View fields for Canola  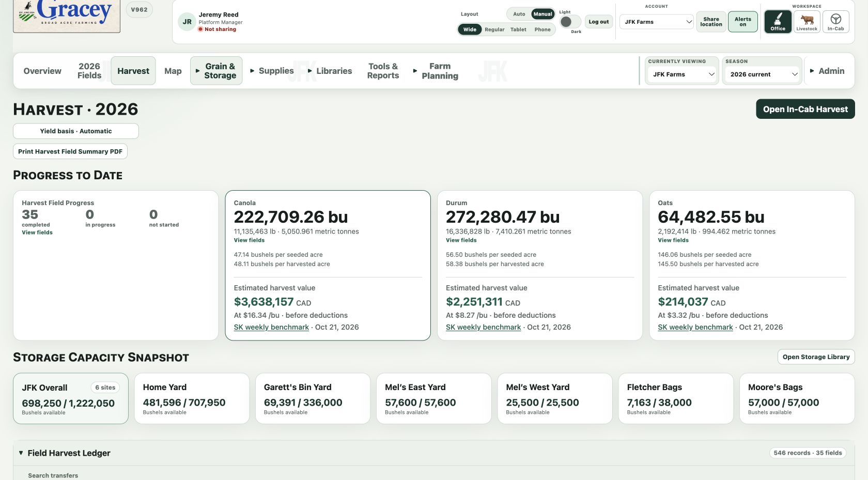click(249, 240)
